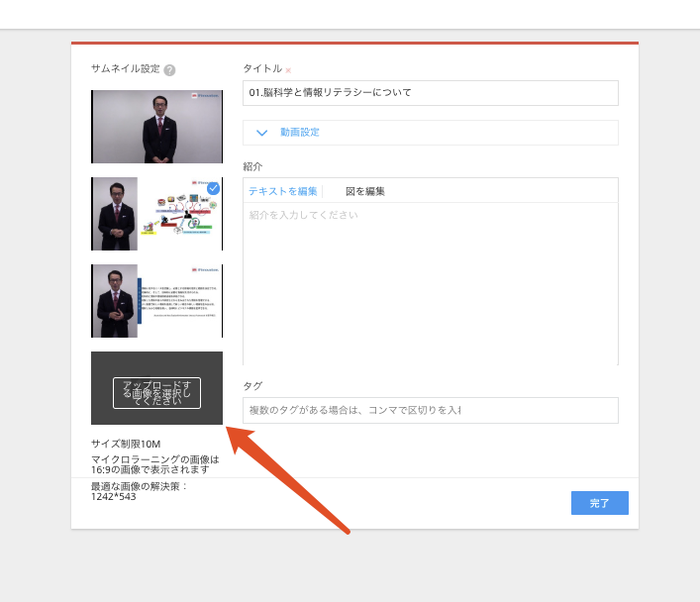Click the アップロードする画像を選択してください upload button
Image resolution: width=700 pixels, height=602 pixels.
pos(156,393)
